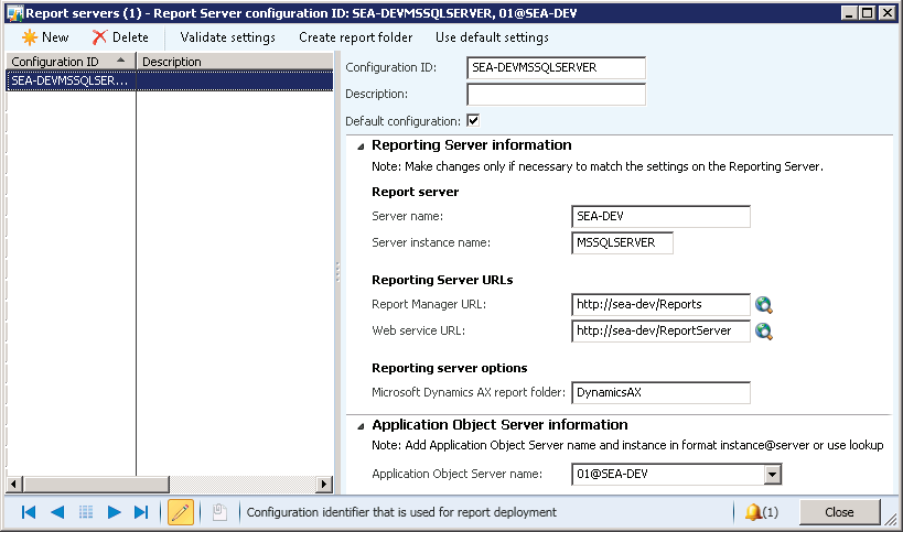Screen dimensions: 904x533
Task: Click the Close button
Action: [x=839, y=512]
